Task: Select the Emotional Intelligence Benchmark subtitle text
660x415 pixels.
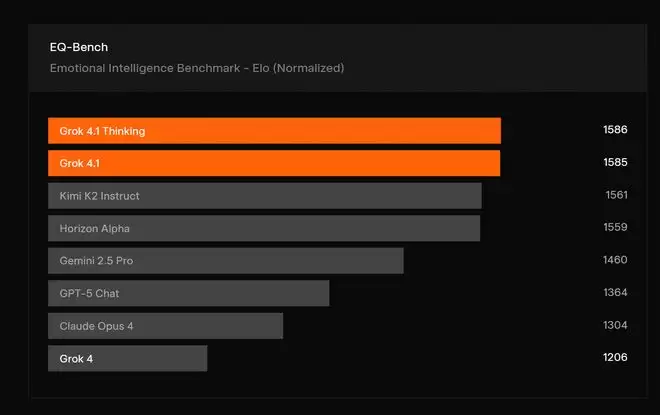Action: 197,68
